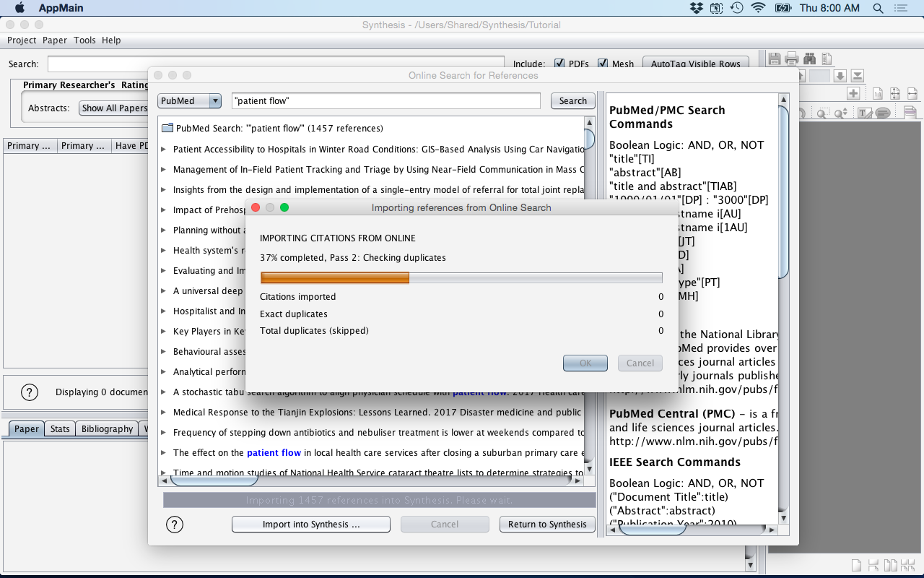Image resolution: width=924 pixels, height=578 pixels.
Task: Click the binoculars find icon
Action: pyautogui.click(x=809, y=59)
